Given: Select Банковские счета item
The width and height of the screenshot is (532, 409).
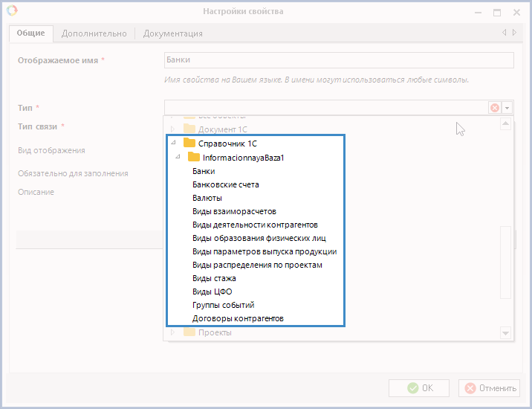Looking at the screenshot, I should pyautogui.click(x=226, y=184).
